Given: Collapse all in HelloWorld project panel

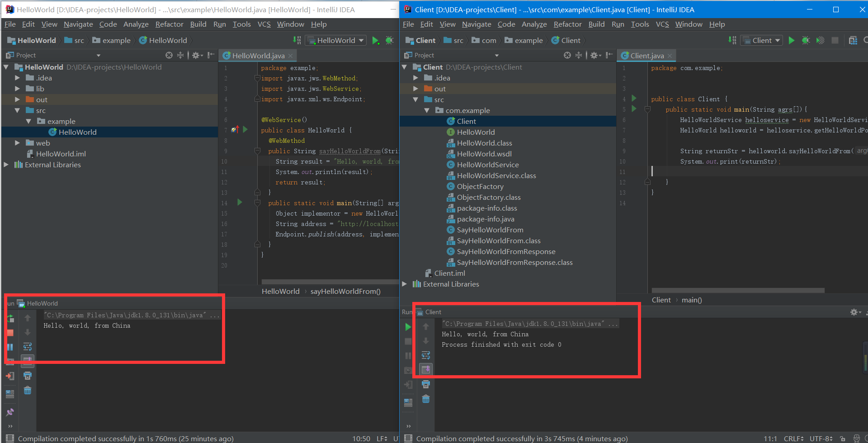Looking at the screenshot, I should 180,55.
